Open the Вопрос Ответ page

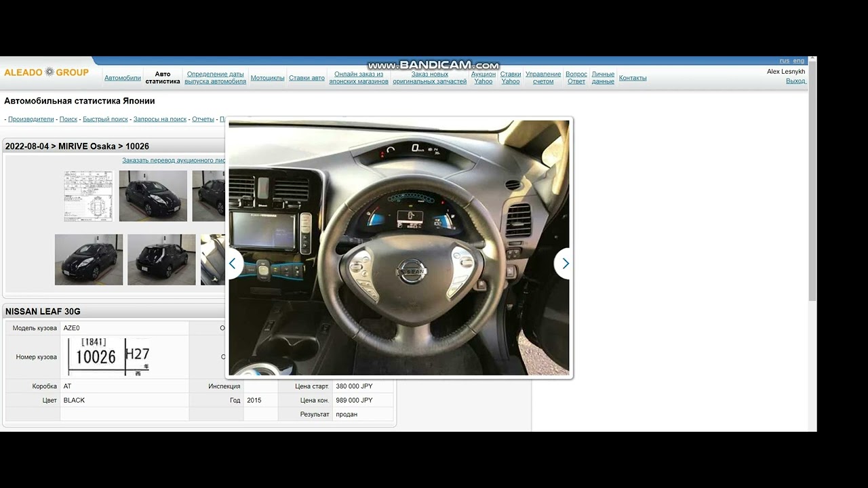(576, 78)
